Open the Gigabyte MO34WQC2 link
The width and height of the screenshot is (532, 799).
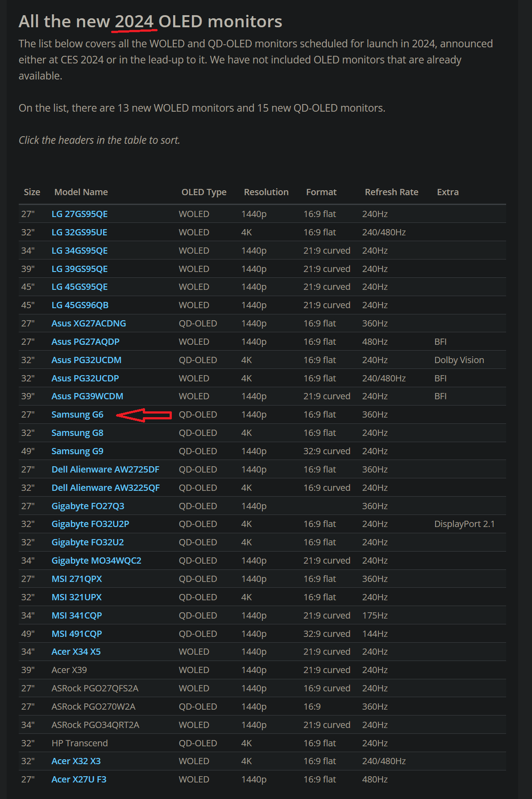click(96, 561)
